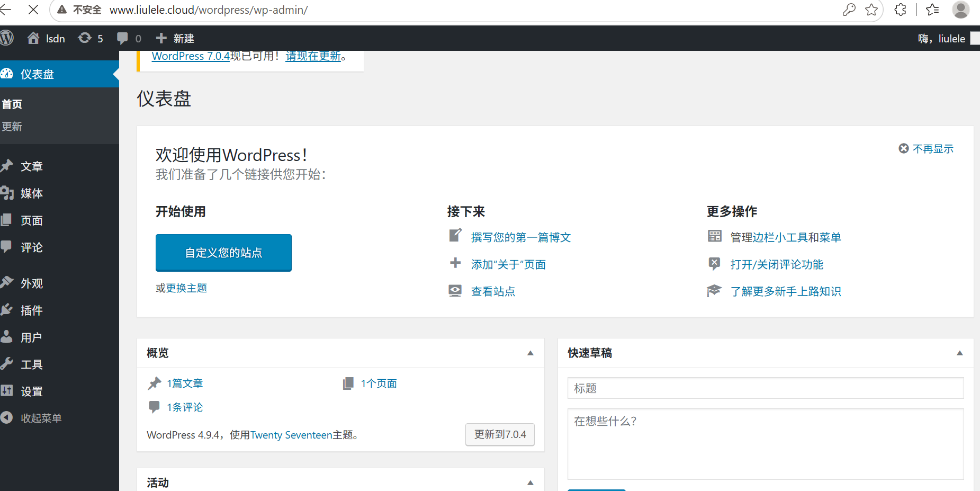Click the 更换主题 link
This screenshot has width=980, height=491.
click(x=186, y=288)
